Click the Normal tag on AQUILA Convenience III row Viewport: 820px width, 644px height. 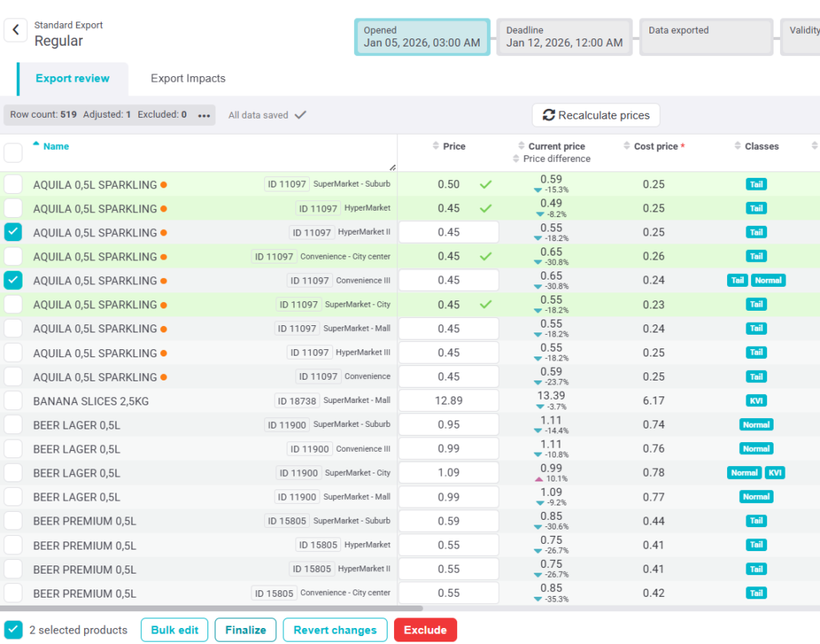click(768, 280)
